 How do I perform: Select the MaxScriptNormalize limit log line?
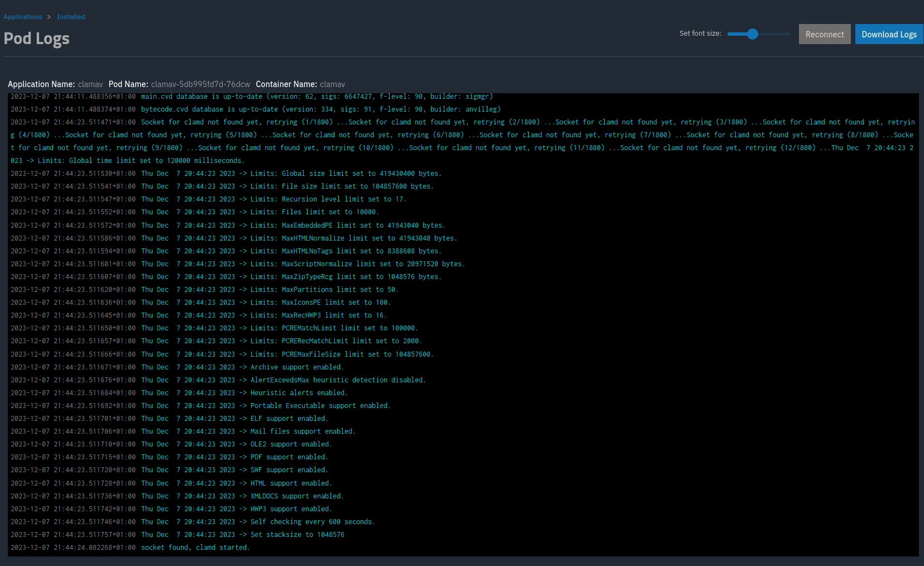(x=238, y=264)
